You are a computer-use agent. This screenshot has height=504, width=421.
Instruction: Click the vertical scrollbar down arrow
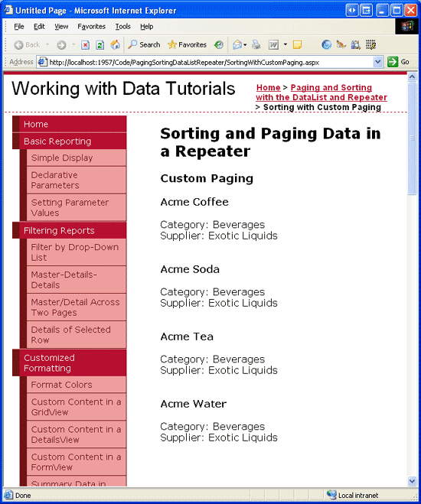click(412, 481)
